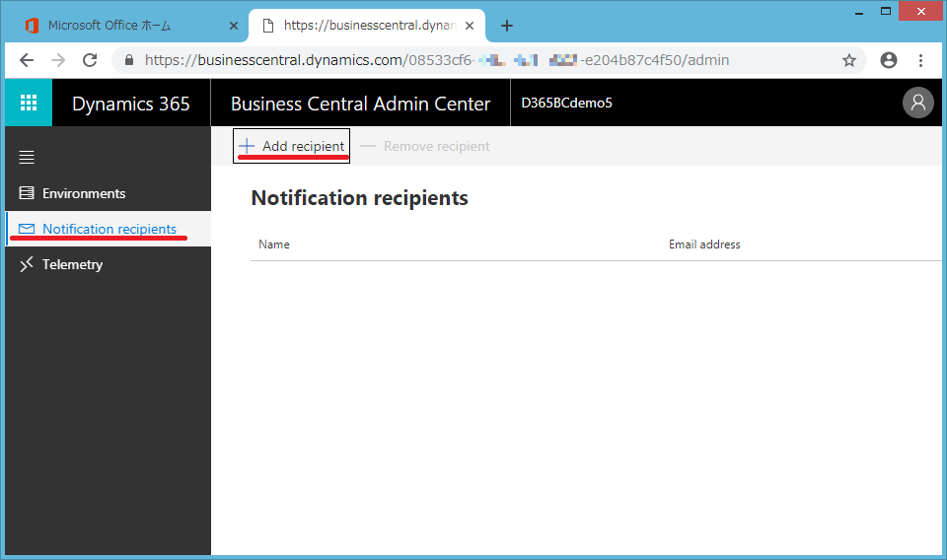This screenshot has height=560, width=947.
Task: Open the Chrome profile icon
Action: [889, 60]
